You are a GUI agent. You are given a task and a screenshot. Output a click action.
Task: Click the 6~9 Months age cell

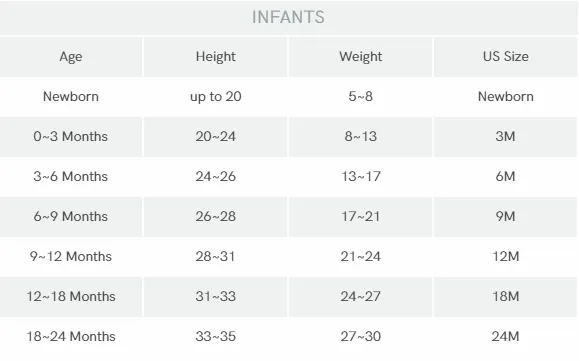click(x=71, y=216)
